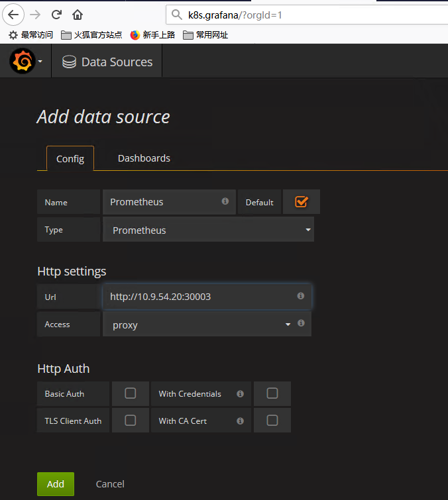
Task: Open the 最常访问 bookmark gear item
Action: (30, 34)
